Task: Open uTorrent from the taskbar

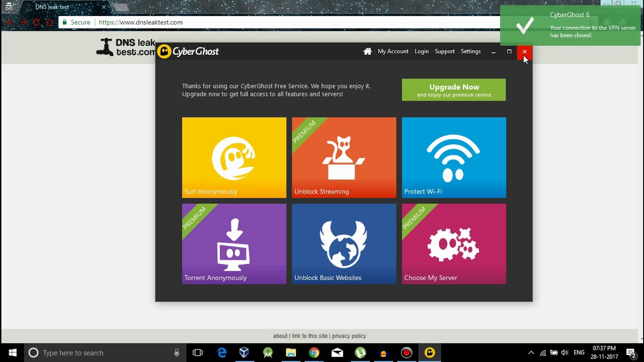Action: coord(360,353)
